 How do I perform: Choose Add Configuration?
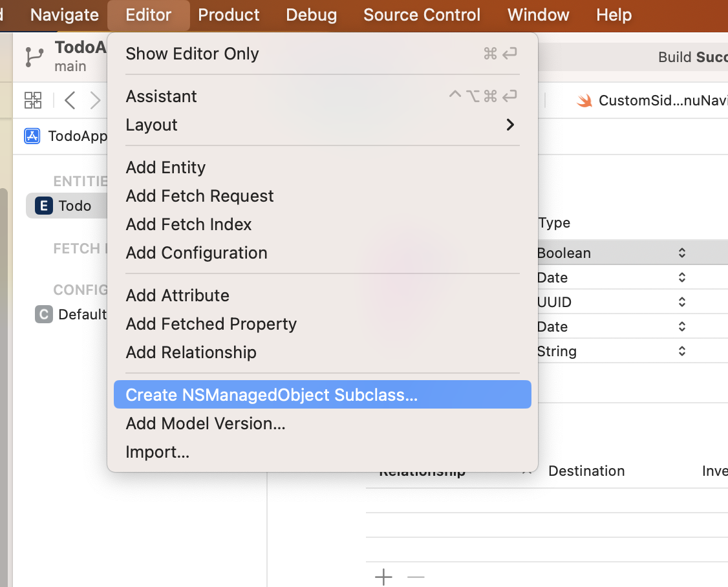(322, 253)
